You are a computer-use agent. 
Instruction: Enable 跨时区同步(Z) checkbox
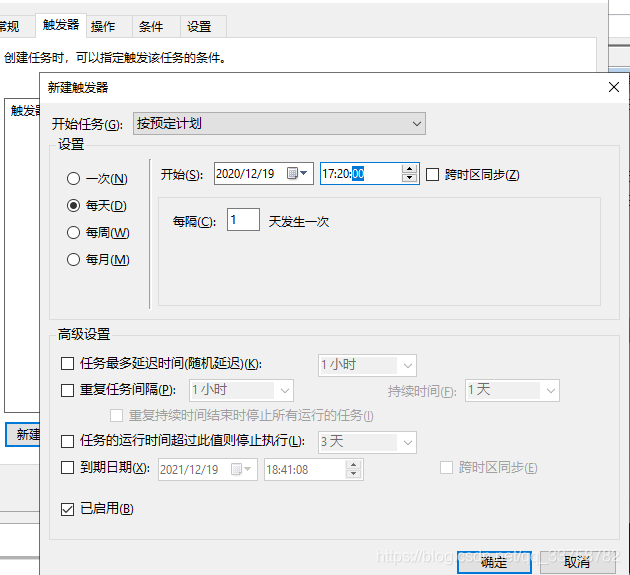[432, 175]
